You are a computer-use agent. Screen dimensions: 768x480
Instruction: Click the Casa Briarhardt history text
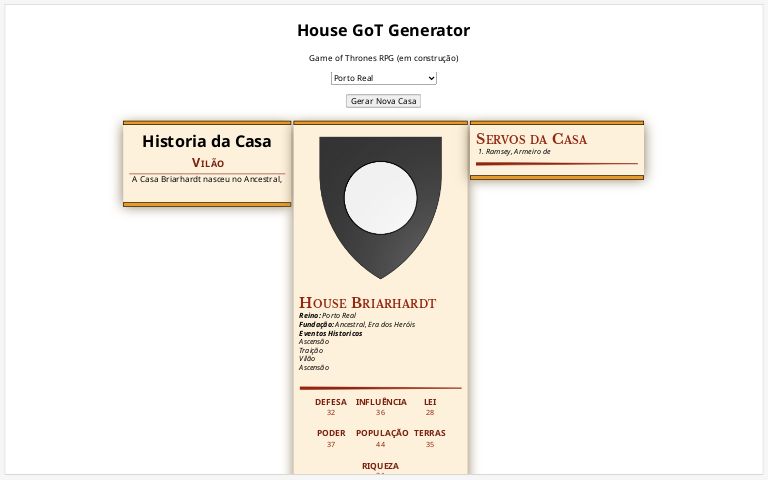pos(207,180)
